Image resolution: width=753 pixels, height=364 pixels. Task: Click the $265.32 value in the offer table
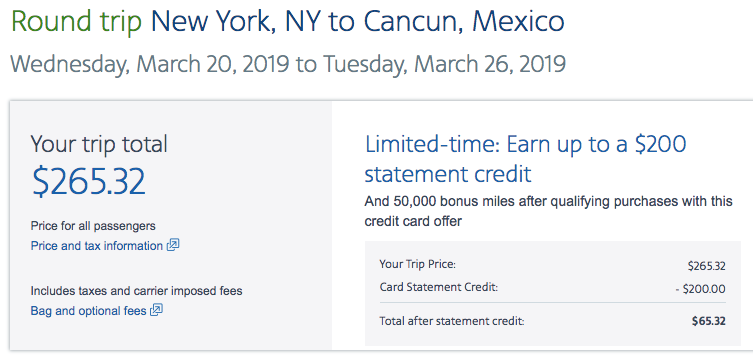[x=706, y=266]
